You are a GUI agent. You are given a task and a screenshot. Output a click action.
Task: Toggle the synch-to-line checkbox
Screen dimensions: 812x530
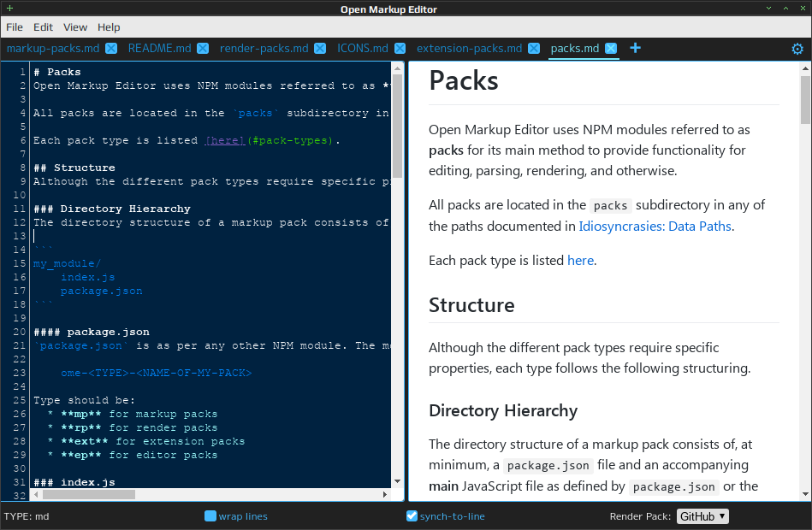(412, 516)
